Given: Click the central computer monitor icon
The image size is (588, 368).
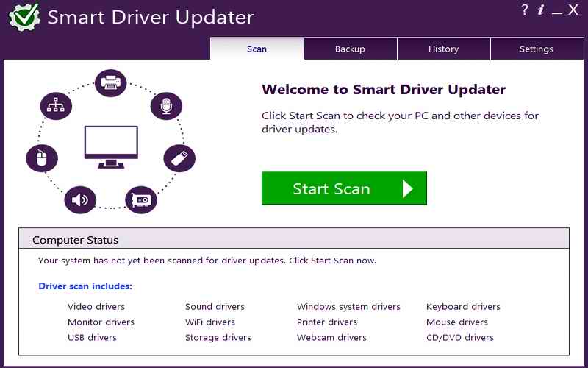Looking at the screenshot, I should [111, 143].
